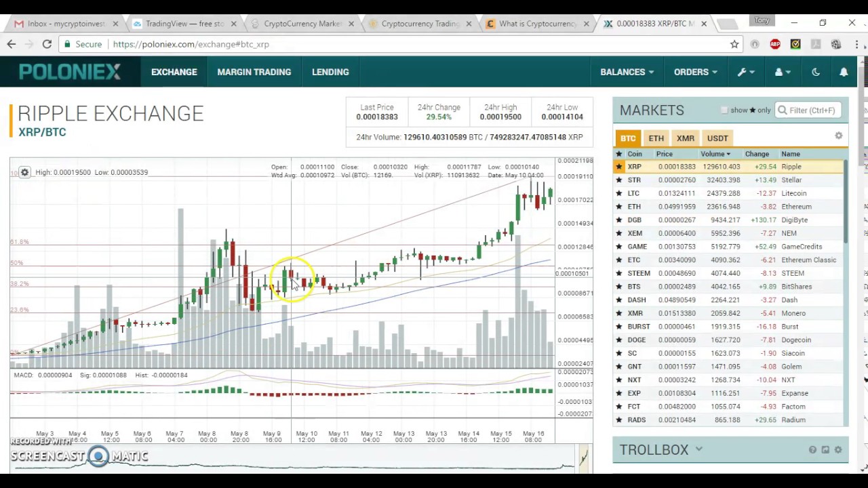Go back in the browser
The height and width of the screenshot is (488, 868).
point(12,44)
